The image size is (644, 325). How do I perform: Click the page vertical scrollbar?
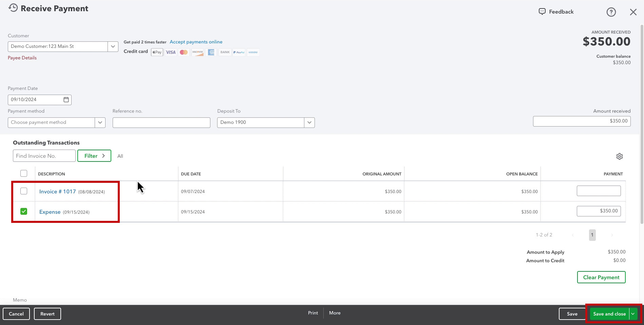(642, 124)
